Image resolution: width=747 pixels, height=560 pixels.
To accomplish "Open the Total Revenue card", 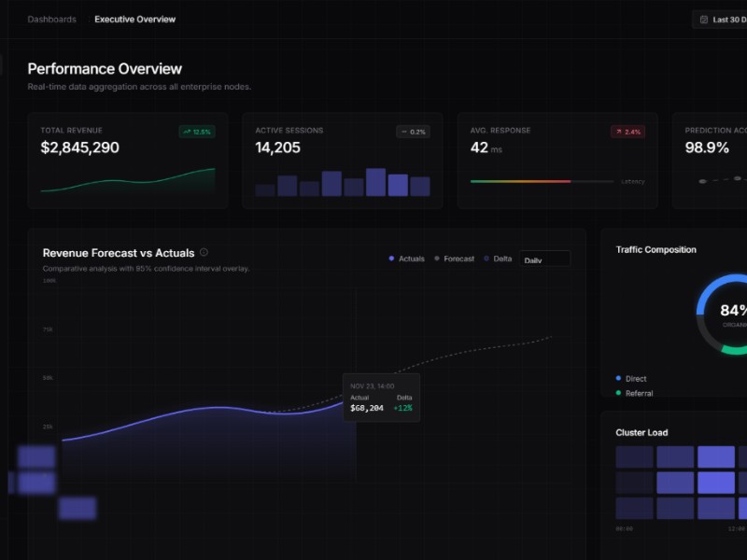I will pos(128,161).
